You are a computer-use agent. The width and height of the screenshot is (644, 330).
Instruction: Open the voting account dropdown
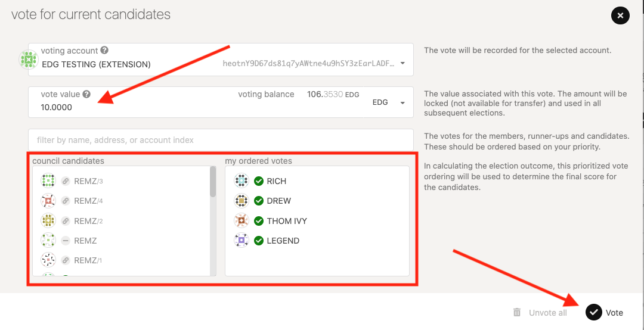point(402,64)
